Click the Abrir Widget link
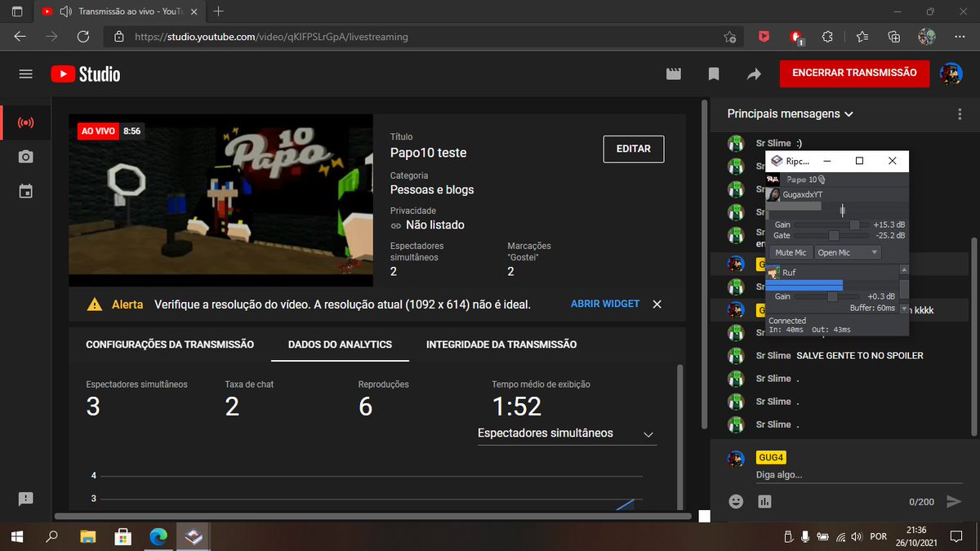 [605, 304]
